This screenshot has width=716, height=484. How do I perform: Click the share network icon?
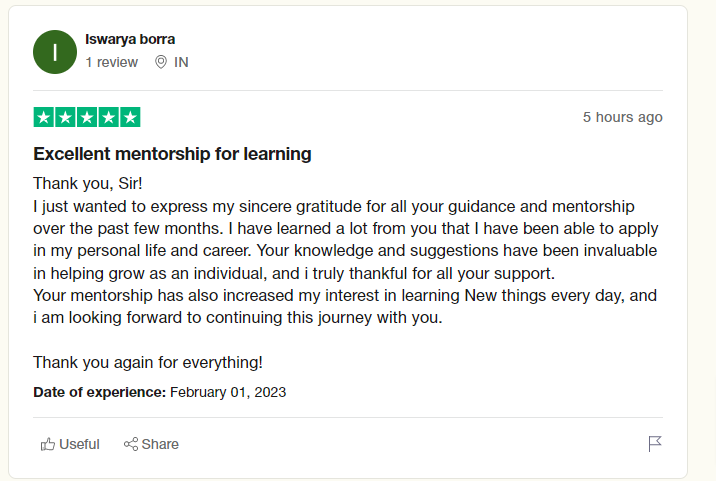point(131,444)
